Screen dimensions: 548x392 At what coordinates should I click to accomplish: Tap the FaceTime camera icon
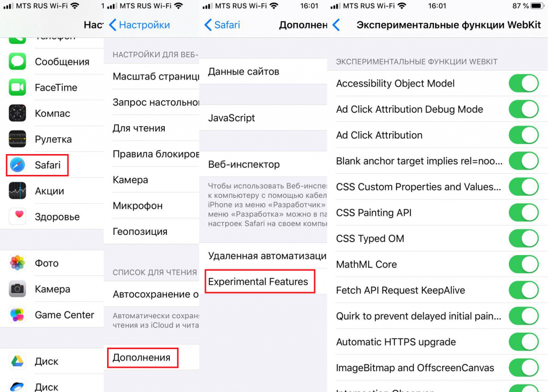tap(18, 87)
